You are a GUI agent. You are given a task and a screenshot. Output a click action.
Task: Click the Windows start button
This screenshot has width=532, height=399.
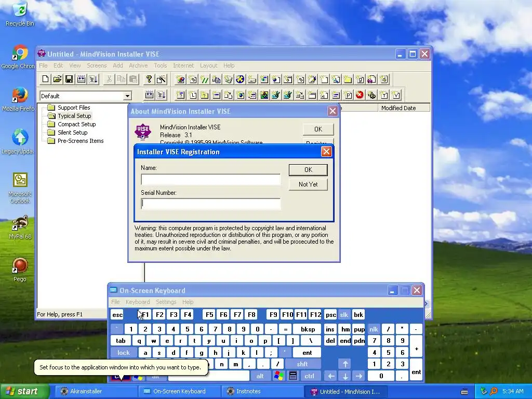tap(24, 392)
